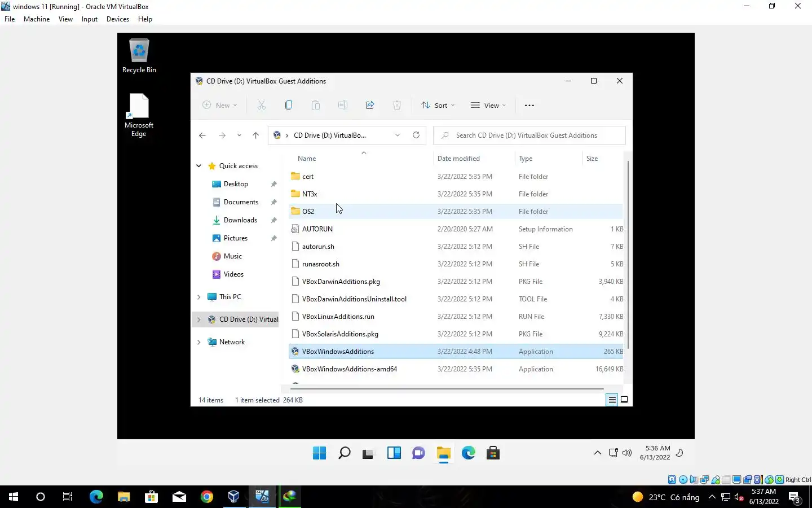The width and height of the screenshot is (812, 508).
Task: Click the Rename icon in Explorer toolbar
Action: pyautogui.click(x=343, y=105)
